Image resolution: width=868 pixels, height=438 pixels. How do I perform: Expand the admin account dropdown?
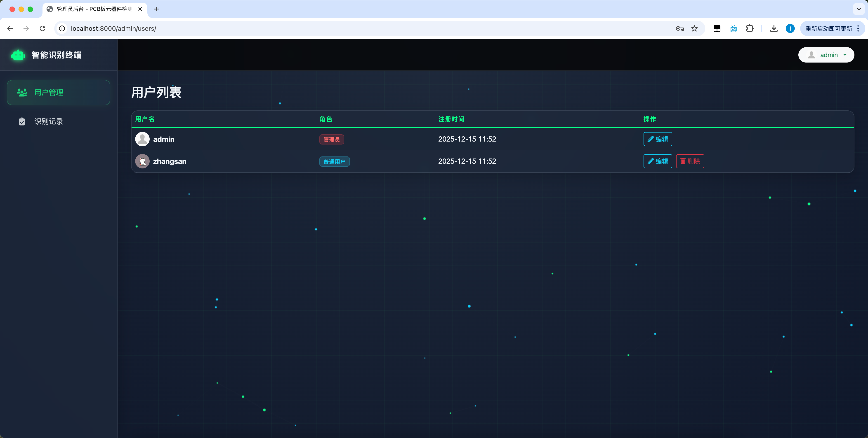click(x=826, y=55)
